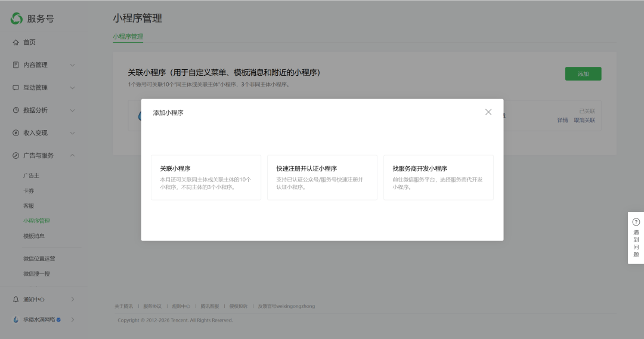This screenshot has width=644, height=339.
Task: Click the home icon beside 首页
Action: tap(16, 42)
